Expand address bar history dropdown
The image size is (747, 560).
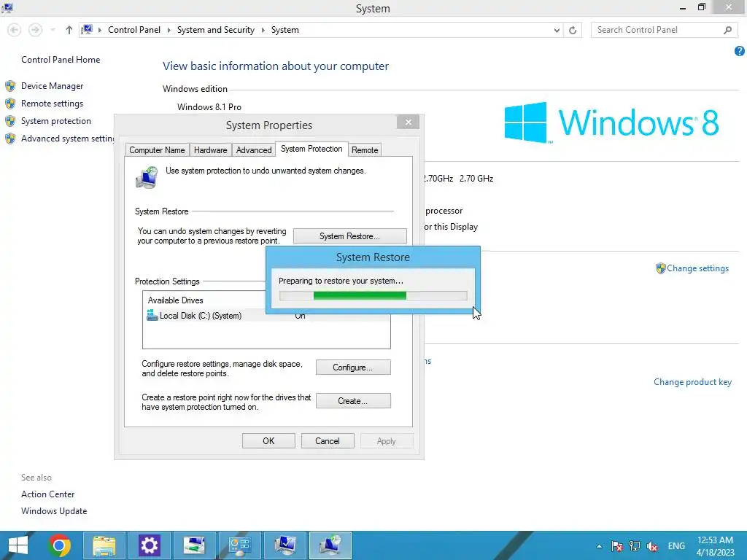click(x=557, y=30)
